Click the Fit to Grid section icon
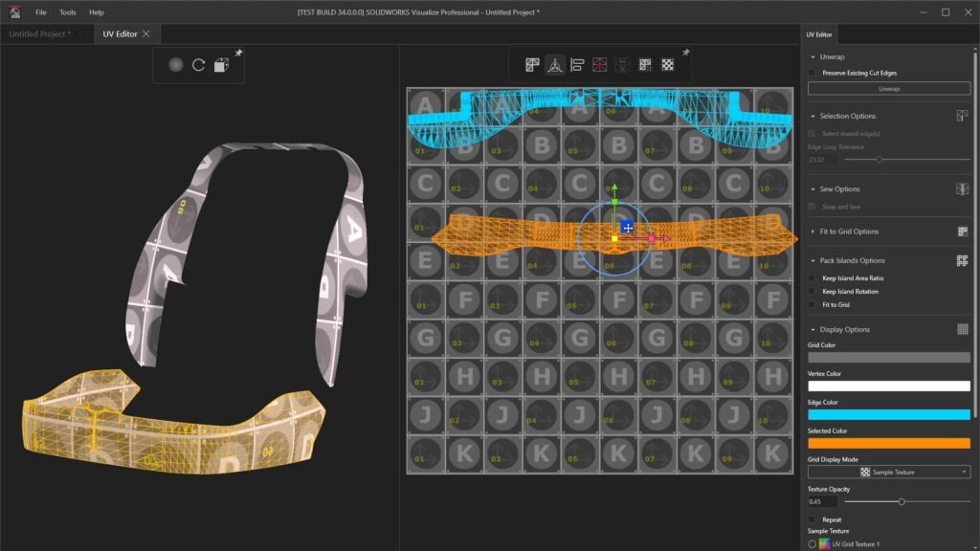 click(x=963, y=231)
